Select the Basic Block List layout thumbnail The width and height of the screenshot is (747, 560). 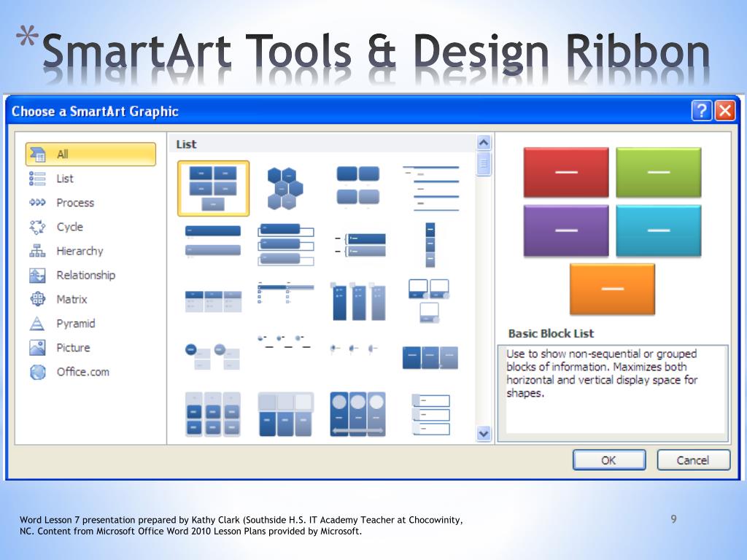pyautogui.click(x=213, y=189)
